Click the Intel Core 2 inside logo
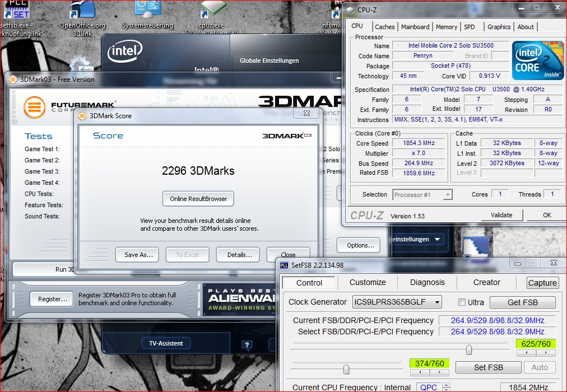The height and width of the screenshot is (392, 567). pyautogui.click(x=538, y=60)
